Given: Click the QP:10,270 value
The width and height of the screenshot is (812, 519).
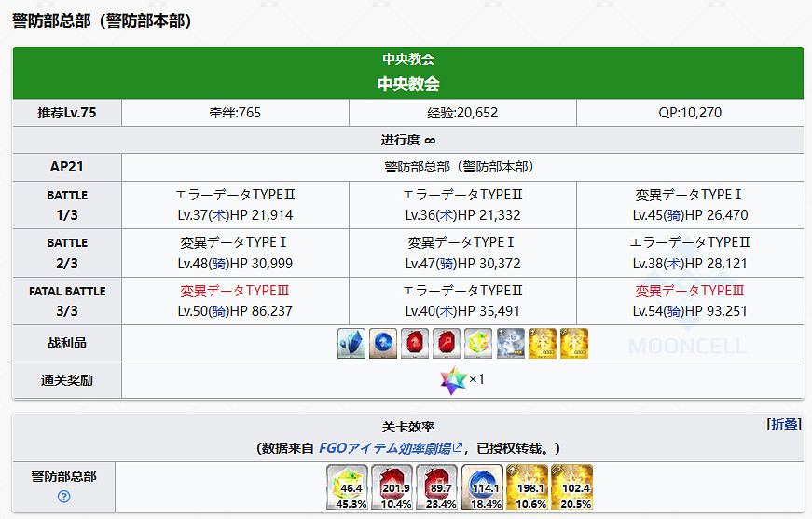Looking at the screenshot, I should pyautogui.click(x=690, y=113).
